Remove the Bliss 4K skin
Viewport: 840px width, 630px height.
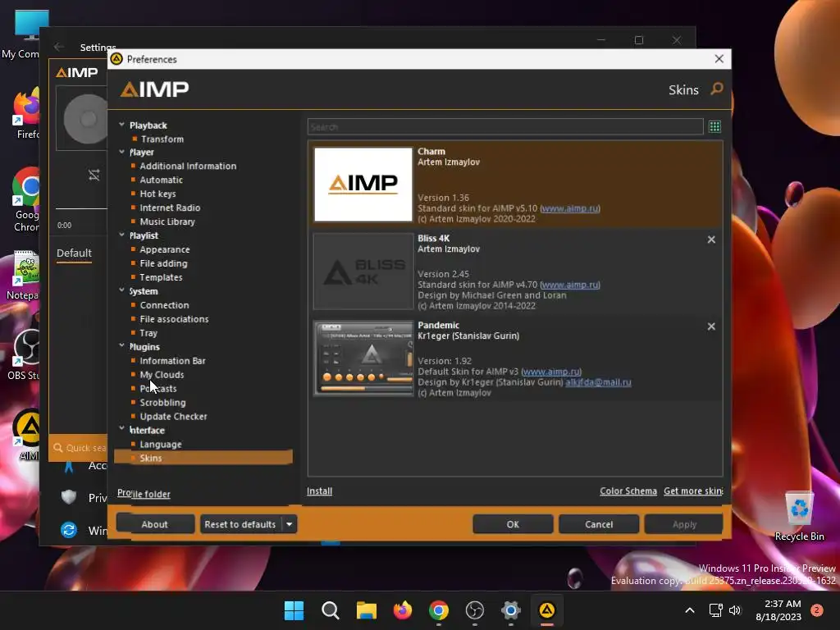click(x=711, y=240)
